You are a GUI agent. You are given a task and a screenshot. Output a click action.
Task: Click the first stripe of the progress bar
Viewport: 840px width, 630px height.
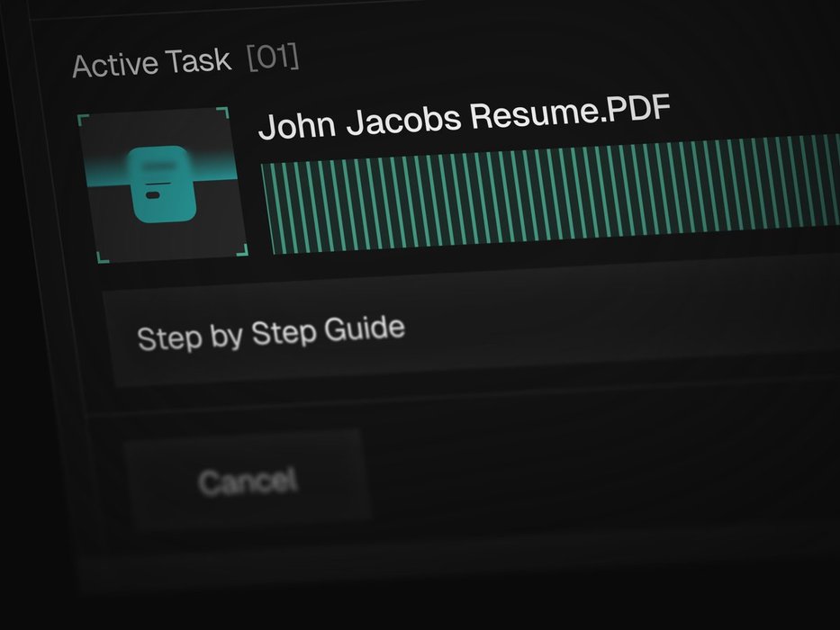[267, 209]
